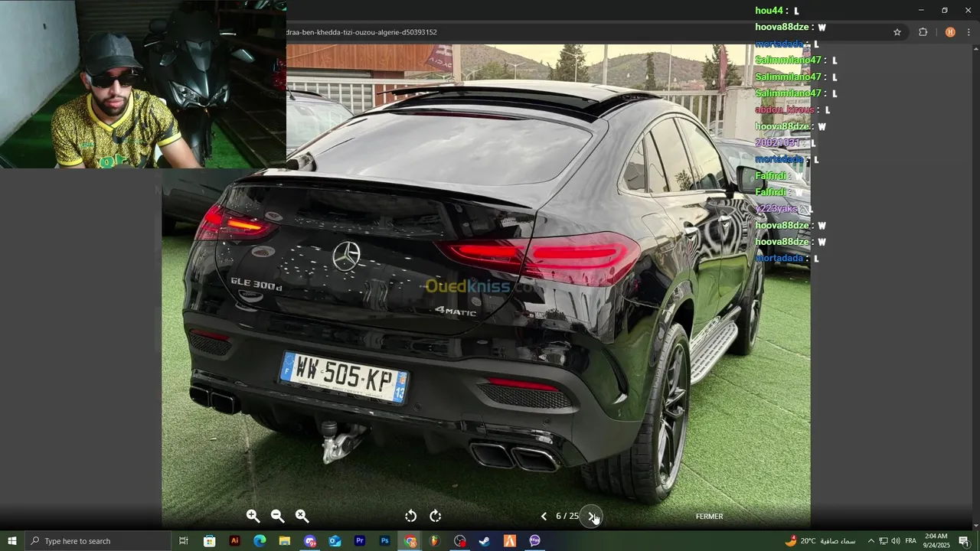Open Microsoft Edge from the taskbar
Image resolution: width=980 pixels, height=551 pixels.
click(260, 541)
